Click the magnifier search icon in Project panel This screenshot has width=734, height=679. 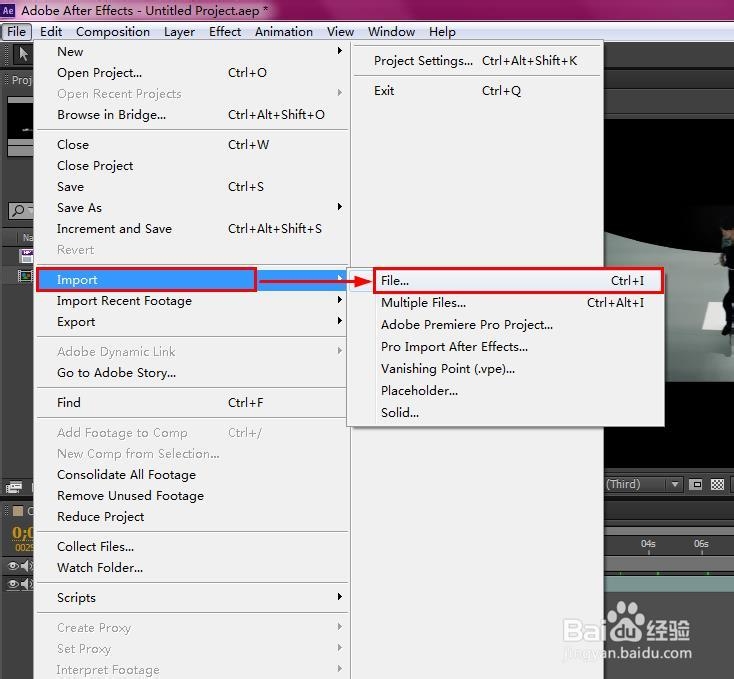(x=19, y=211)
